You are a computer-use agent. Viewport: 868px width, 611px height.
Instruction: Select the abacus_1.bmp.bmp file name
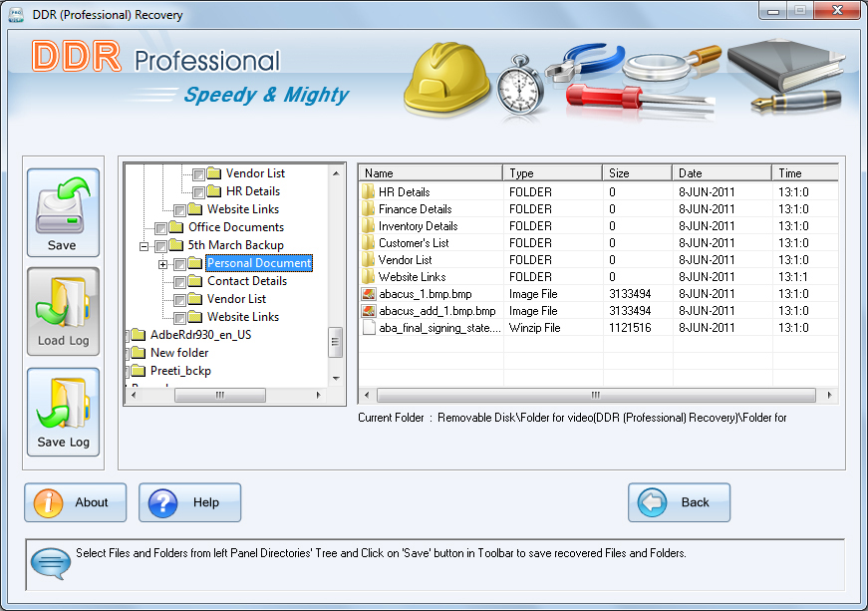[x=426, y=294]
